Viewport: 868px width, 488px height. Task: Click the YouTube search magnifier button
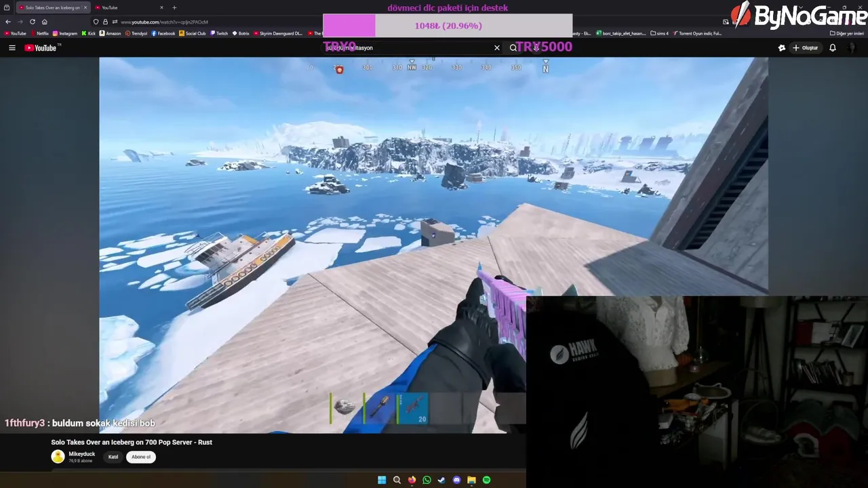pyautogui.click(x=513, y=47)
